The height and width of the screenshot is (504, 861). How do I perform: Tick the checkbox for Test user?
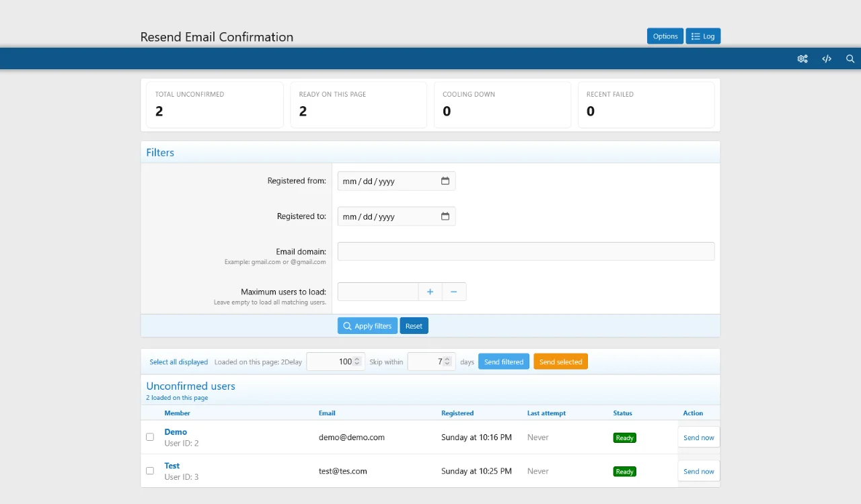(150, 470)
